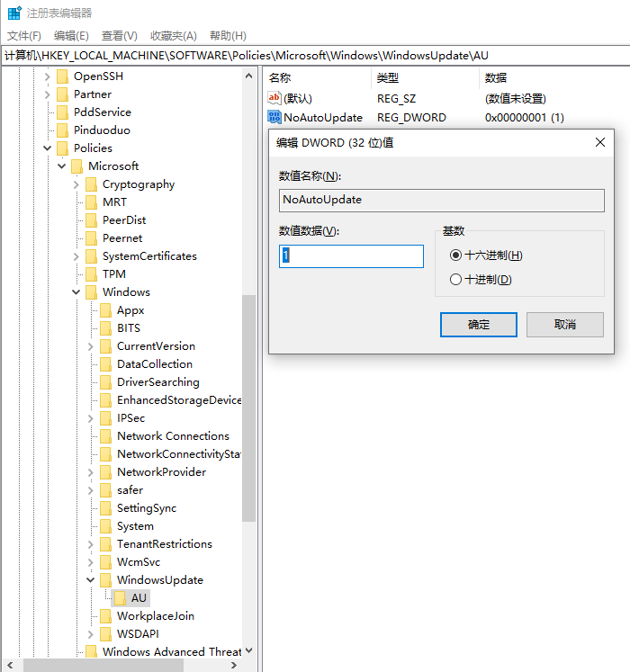Collapse the Microsoft tree node
The width and height of the screenshot is (630, 672).
click(62, 166)
